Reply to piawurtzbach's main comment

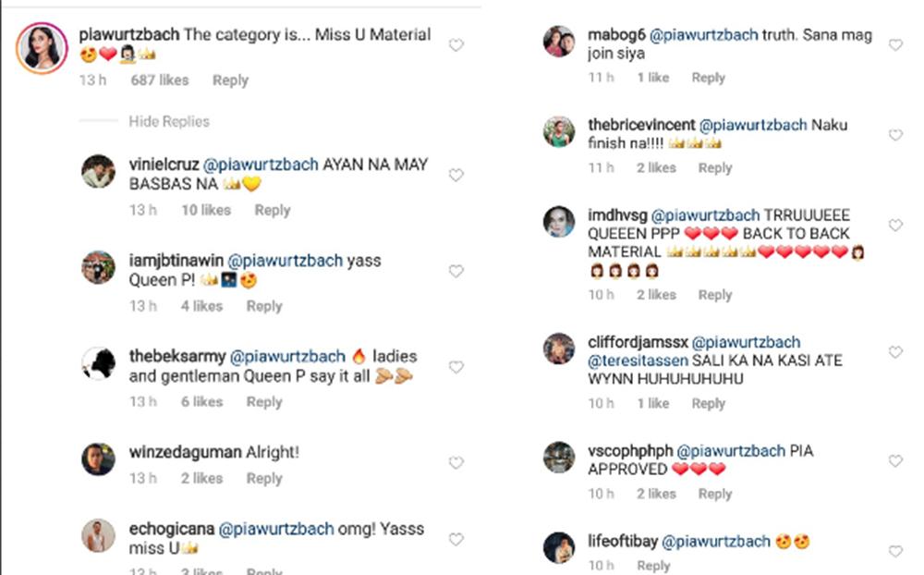pyautogui.click(x=230, y=80)
